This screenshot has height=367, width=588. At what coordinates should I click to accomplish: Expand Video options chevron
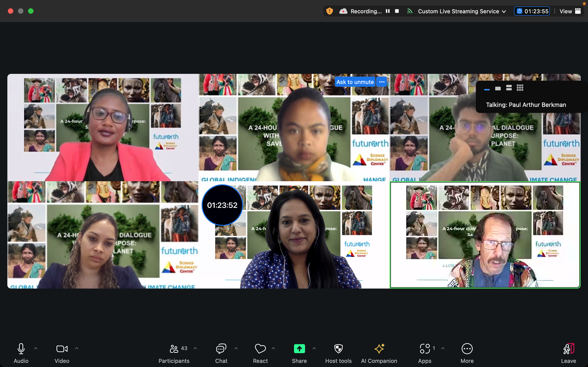77,348
